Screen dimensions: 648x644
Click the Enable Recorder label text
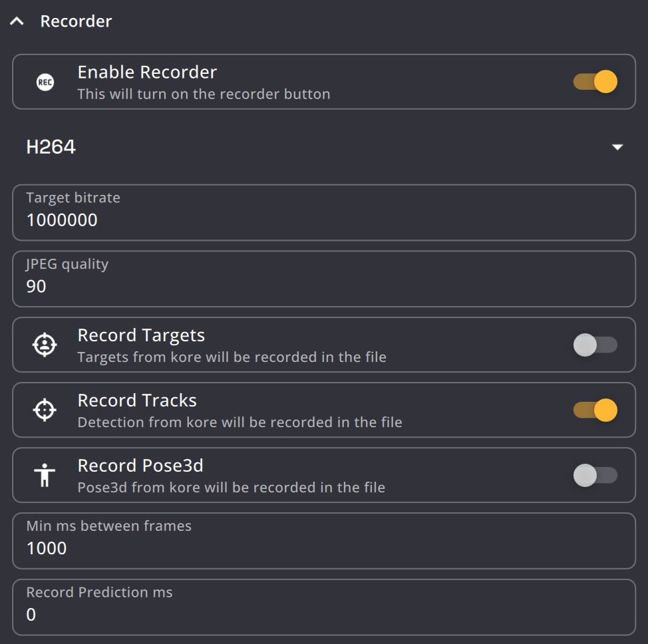pyautogui.click(x=147, y=72)
